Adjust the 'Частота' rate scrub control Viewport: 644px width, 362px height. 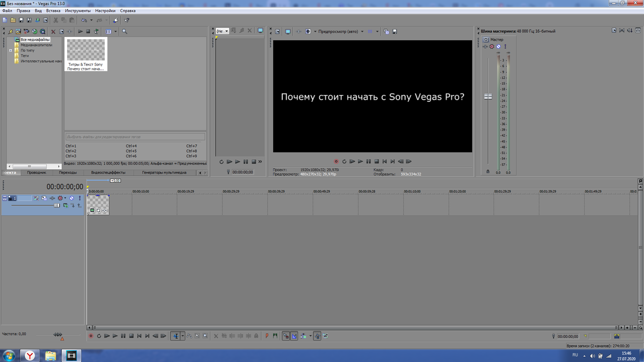(x=58, y=334)
